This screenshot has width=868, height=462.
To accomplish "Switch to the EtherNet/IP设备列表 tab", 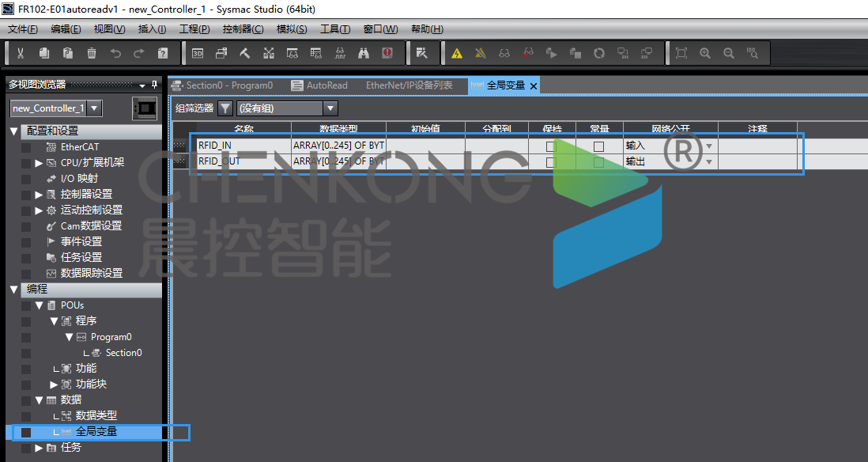I will pos(409,85).
